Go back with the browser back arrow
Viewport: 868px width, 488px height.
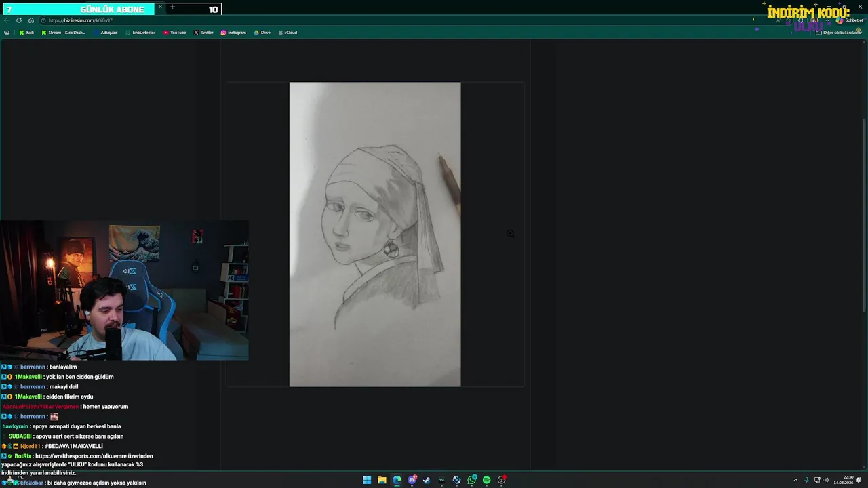click(x=7, y=20)
